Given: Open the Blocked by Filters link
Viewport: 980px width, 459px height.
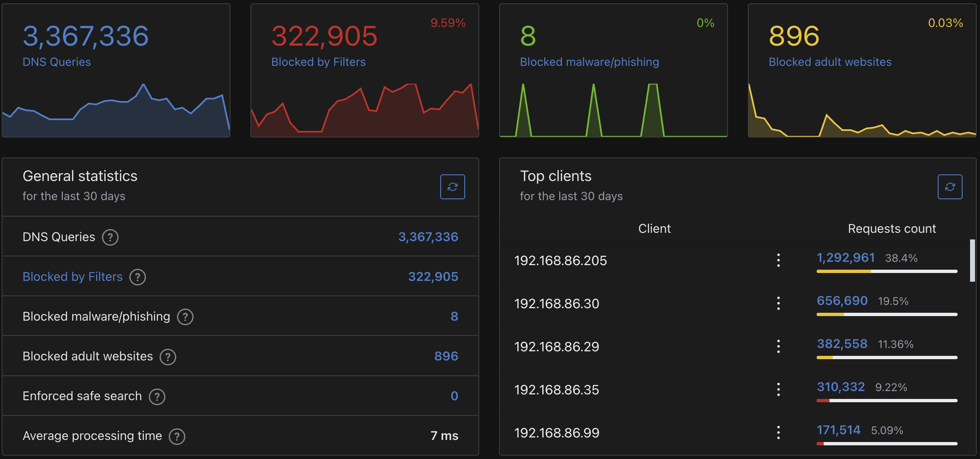Looking at the screenshot, I should pyautogui.click(x=72, y=276).
